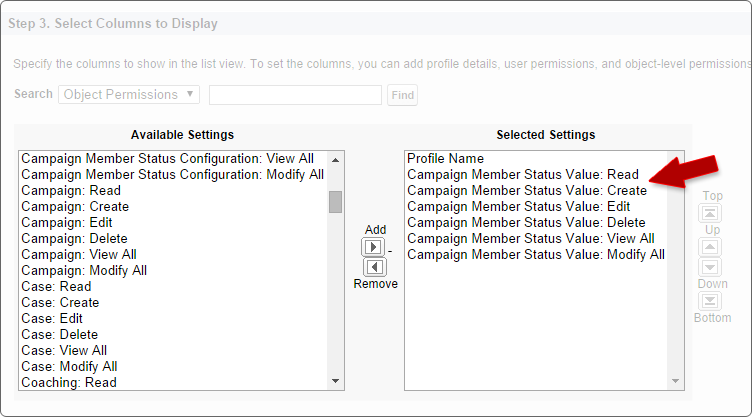Screen dimensions: 752x417
Task: Pick Campaign Member Status Value: Modify All
Action: coord(535,255)
